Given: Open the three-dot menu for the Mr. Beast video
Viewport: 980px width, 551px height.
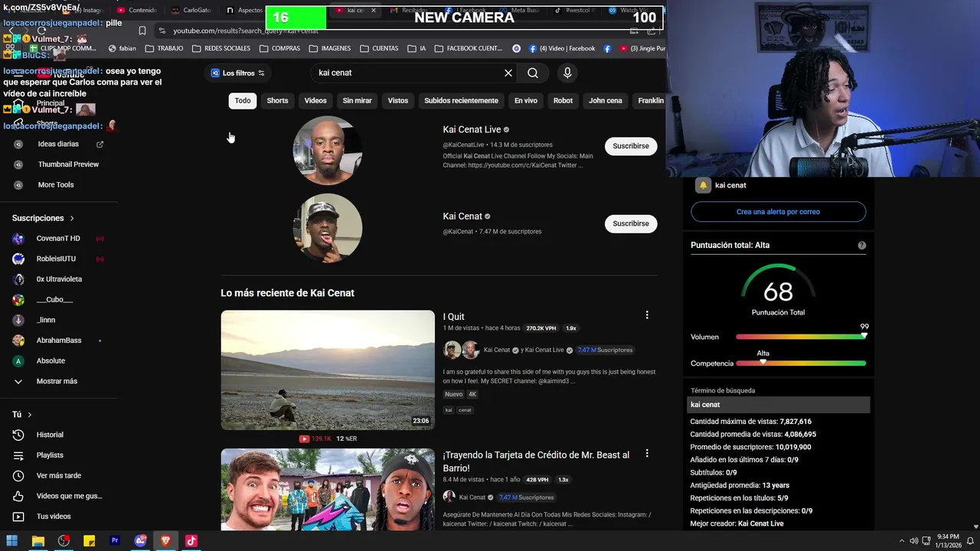Looking at the screenshot, I should tap(647, 454).
